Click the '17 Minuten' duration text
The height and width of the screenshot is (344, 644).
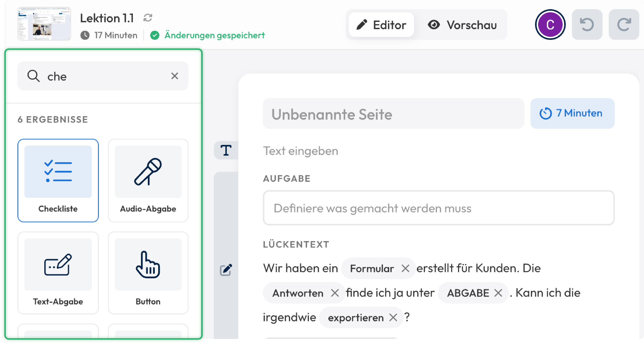tap(116, 35)
